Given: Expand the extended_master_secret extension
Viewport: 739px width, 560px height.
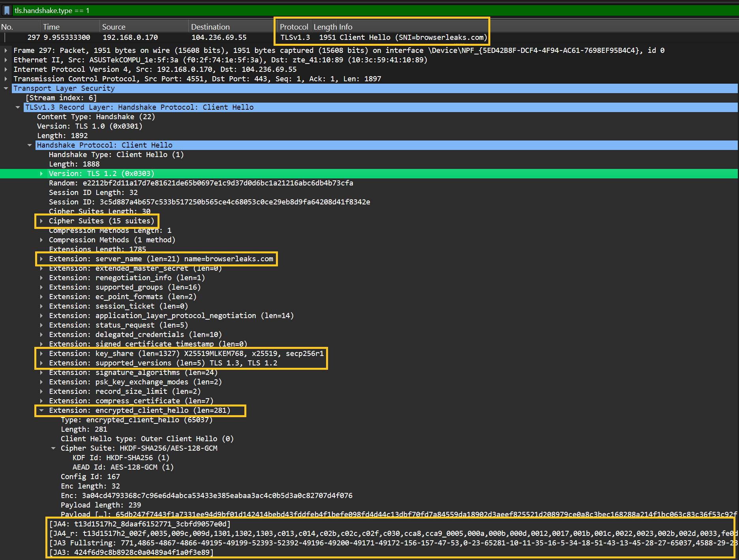Looking at the screenshot, I should click(x=41, y=268).
